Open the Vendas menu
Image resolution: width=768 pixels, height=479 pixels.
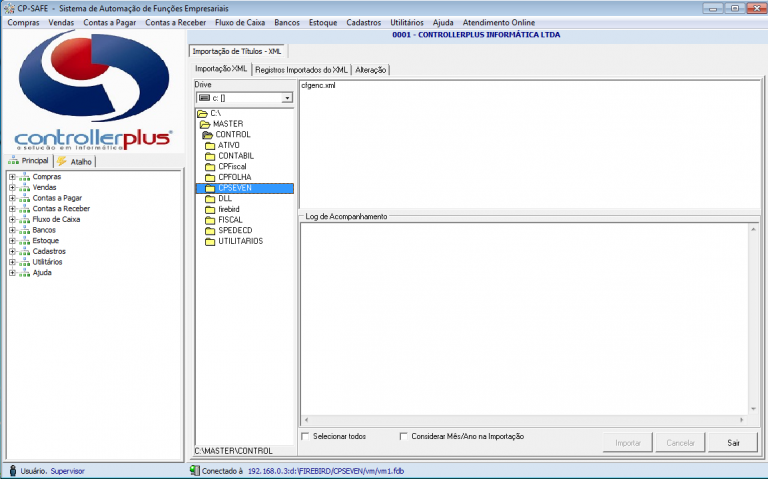61,23
